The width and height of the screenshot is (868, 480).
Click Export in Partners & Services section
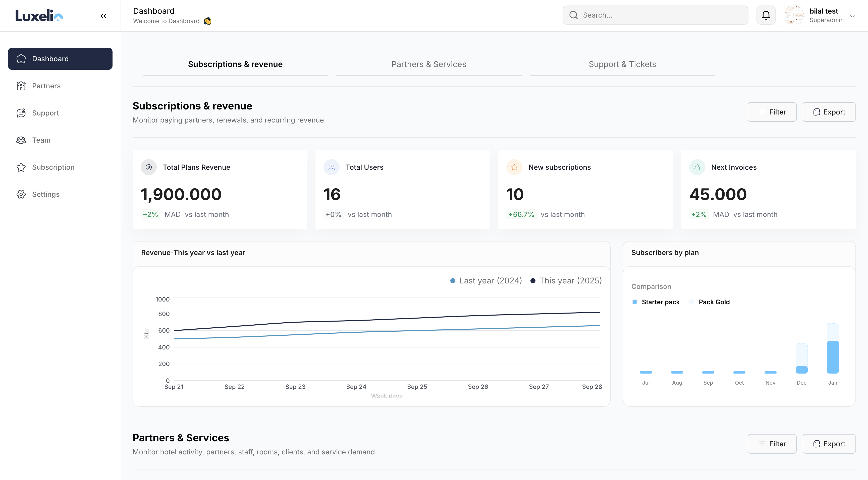(x=829, y=444)
